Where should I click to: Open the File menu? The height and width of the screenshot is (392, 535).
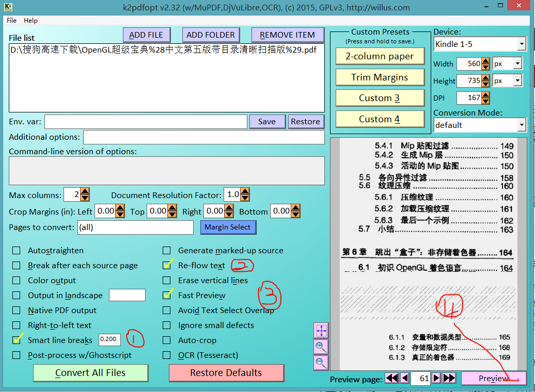11,21
